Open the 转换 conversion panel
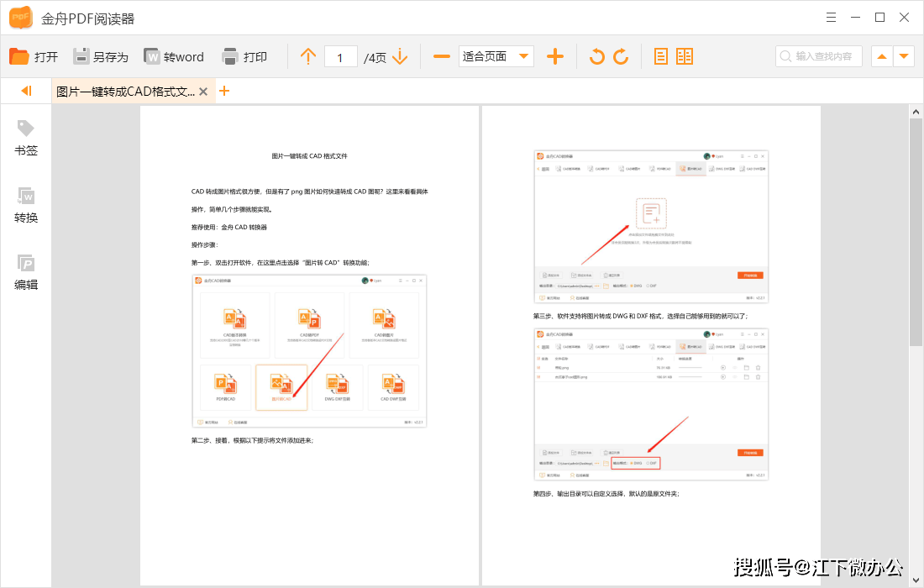The image size is (924, 588). (26, 206)
